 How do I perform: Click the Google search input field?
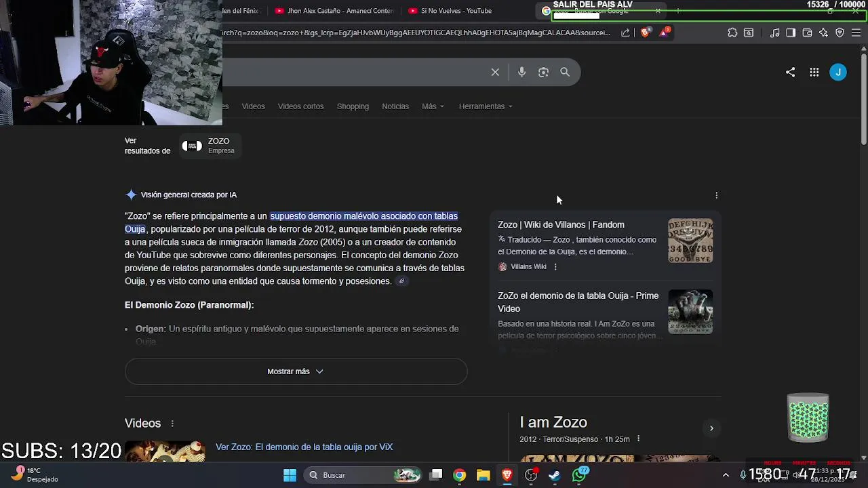pos(353,72)
